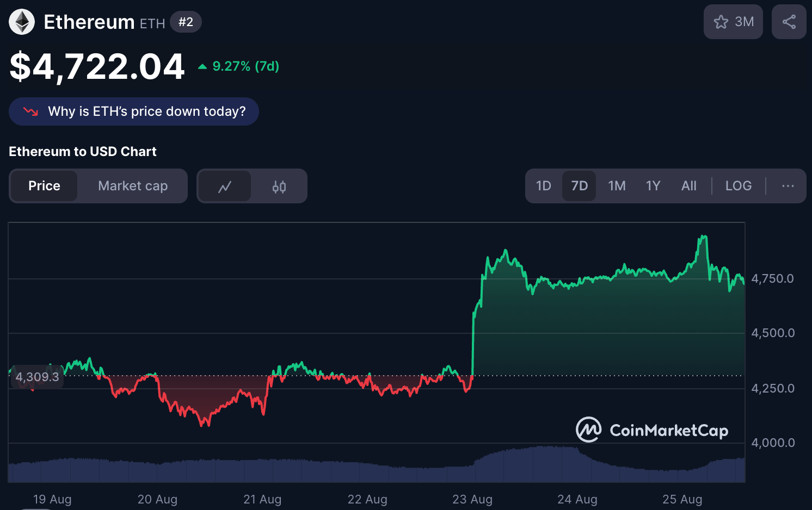The image size is (812, 510).
Task: Click the 23 Aug date label
Action: [472, 499]
